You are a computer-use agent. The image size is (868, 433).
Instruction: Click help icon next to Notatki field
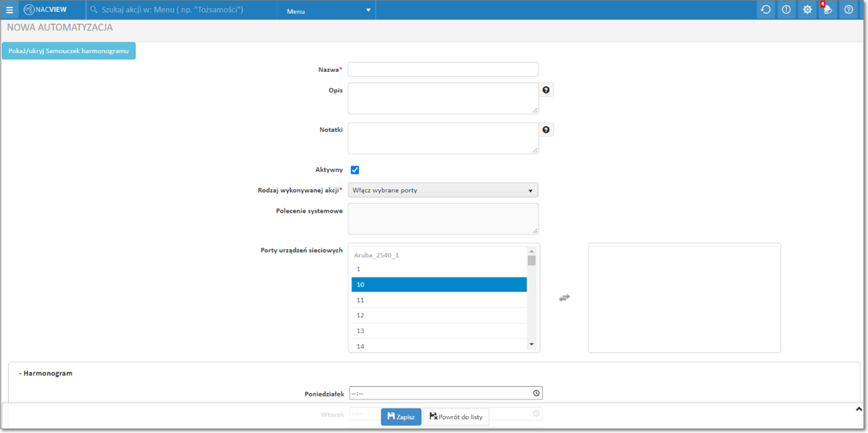click(x=546, y=130)
